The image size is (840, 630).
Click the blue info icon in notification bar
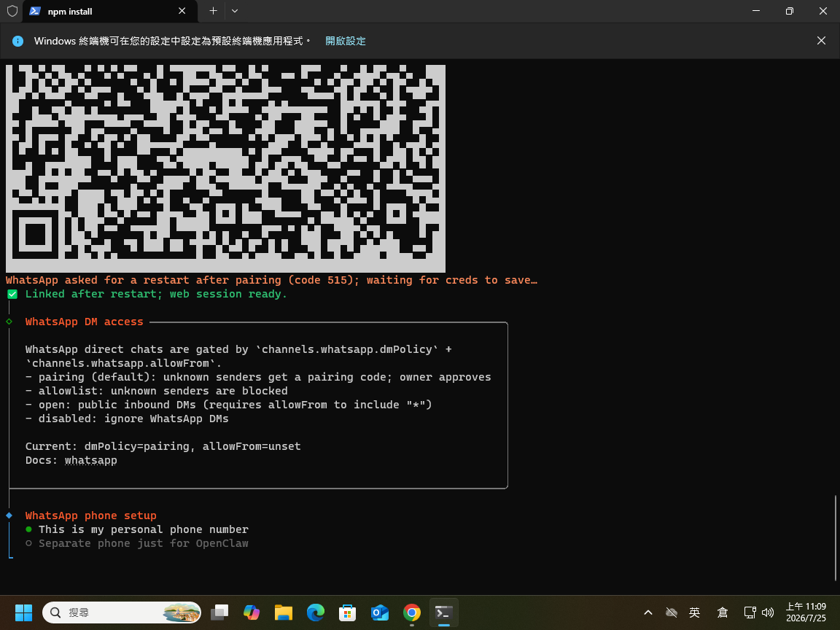tap(17, 41)
